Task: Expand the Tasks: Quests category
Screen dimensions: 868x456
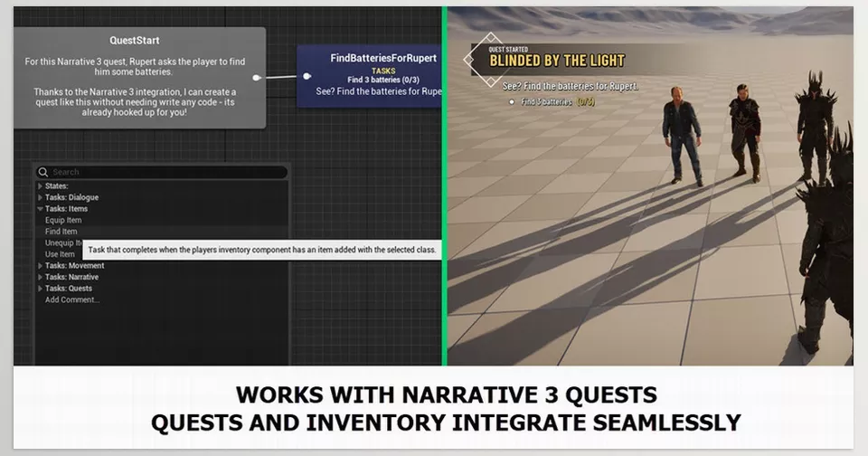Action: click(40, 289)
